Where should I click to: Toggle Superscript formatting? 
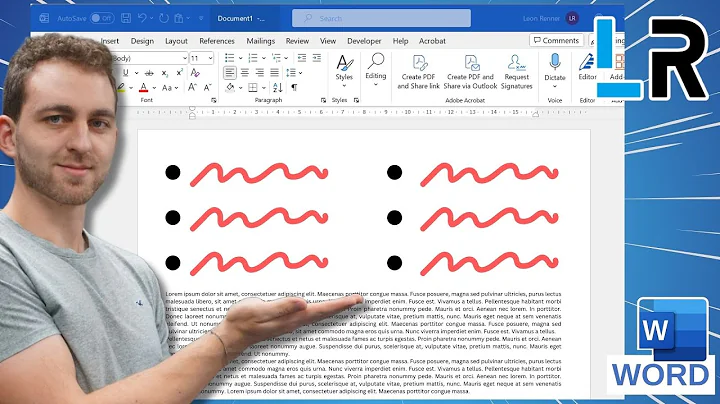(180, 73)
